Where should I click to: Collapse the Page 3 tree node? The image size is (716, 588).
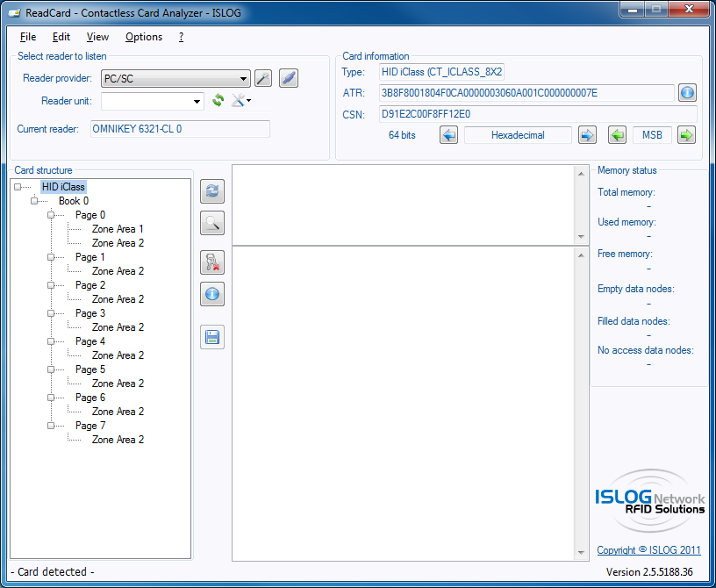pyautogui.click(x=51, y=313)
